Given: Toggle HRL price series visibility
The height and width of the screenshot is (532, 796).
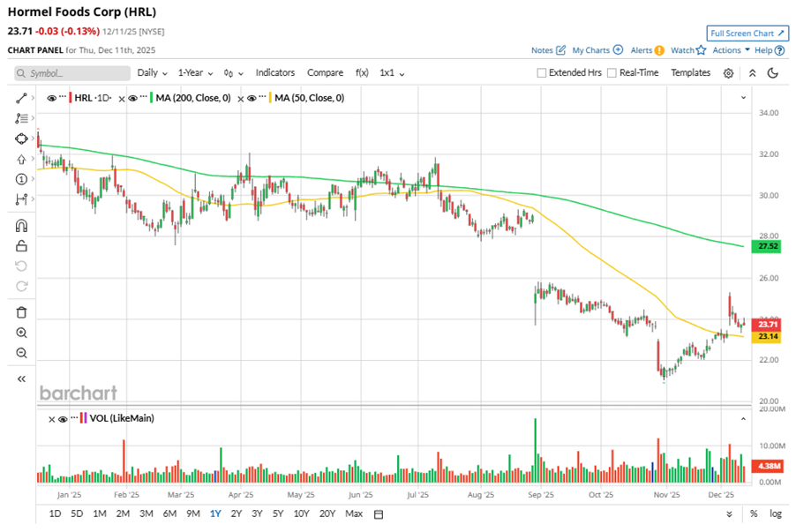Looking at the screenshot, I should pyautogui.click(x=51, y=98).
